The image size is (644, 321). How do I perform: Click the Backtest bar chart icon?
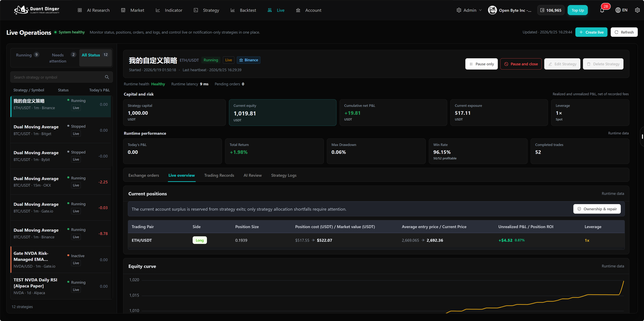[232, 10]
